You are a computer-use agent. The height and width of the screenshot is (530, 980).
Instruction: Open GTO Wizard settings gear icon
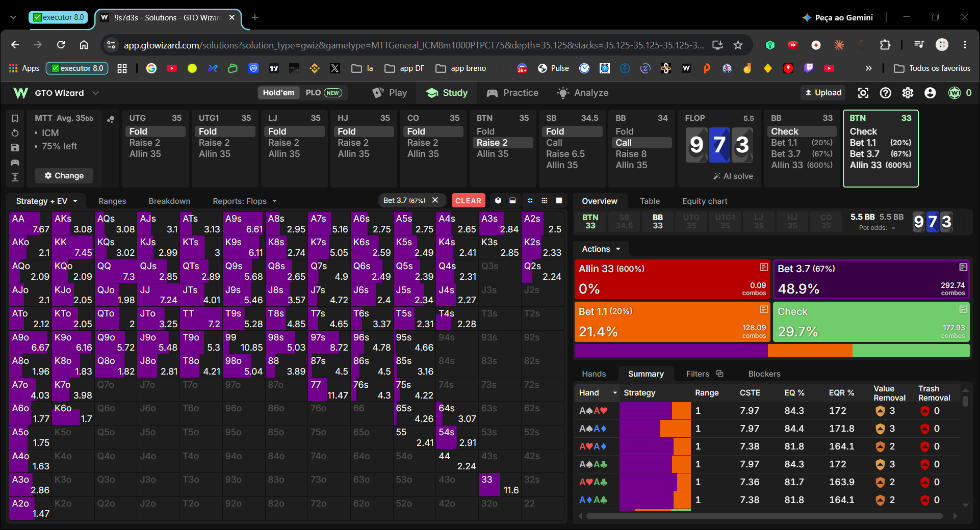(x=908, y=93)
